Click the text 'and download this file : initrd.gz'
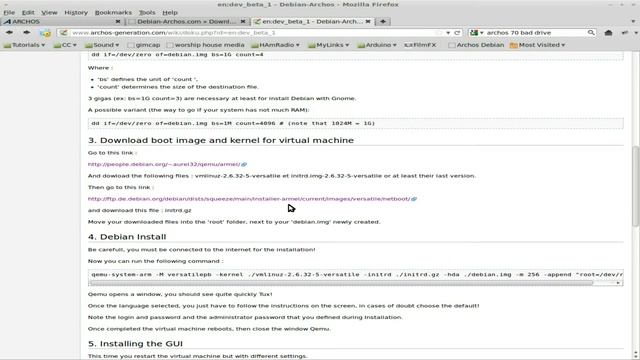Image resolution: width=640 pixels, height=360 pixels. pos(140,210)
